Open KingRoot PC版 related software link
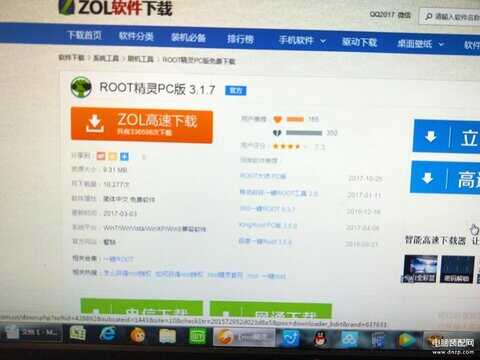This screenshot has width=480, height=360. (268, 225)
